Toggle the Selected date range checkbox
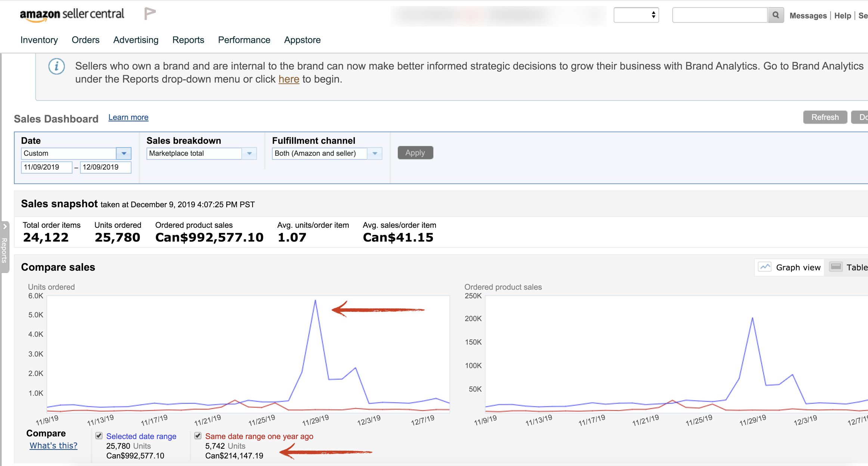Screen dimensions: 868x466 click(99, 436)
